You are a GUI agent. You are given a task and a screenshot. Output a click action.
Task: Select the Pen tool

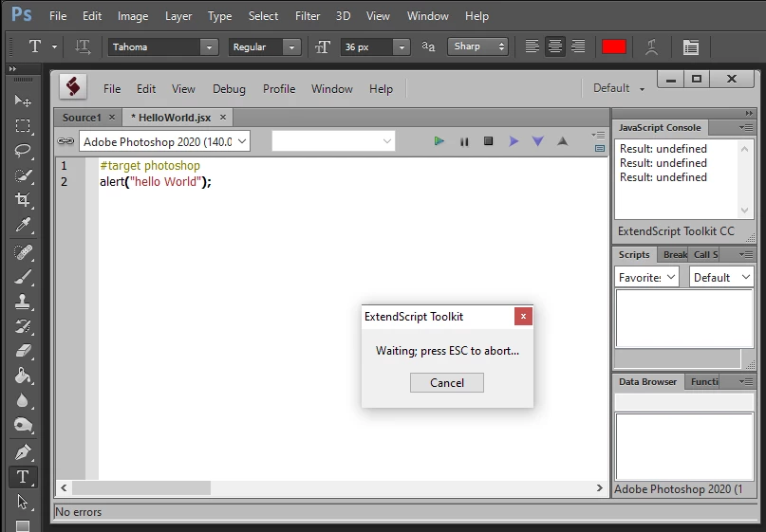tap(23, 452)
